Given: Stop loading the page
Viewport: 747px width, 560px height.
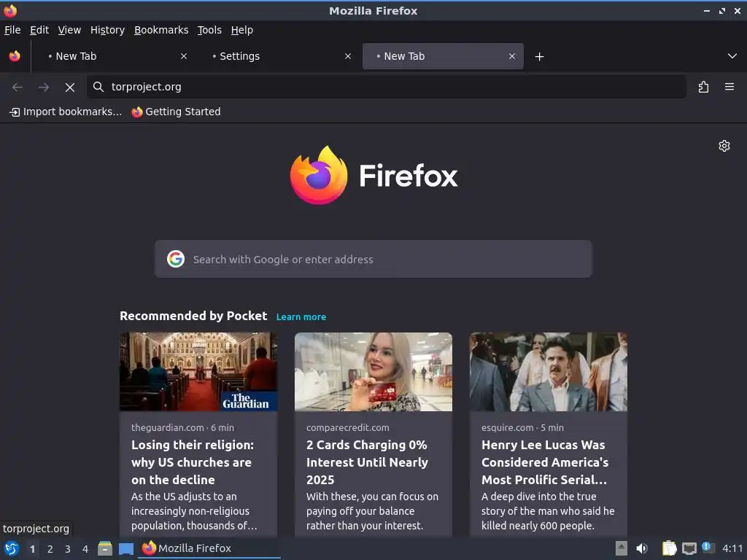Looking at the screenshot, I should point(70,87).
